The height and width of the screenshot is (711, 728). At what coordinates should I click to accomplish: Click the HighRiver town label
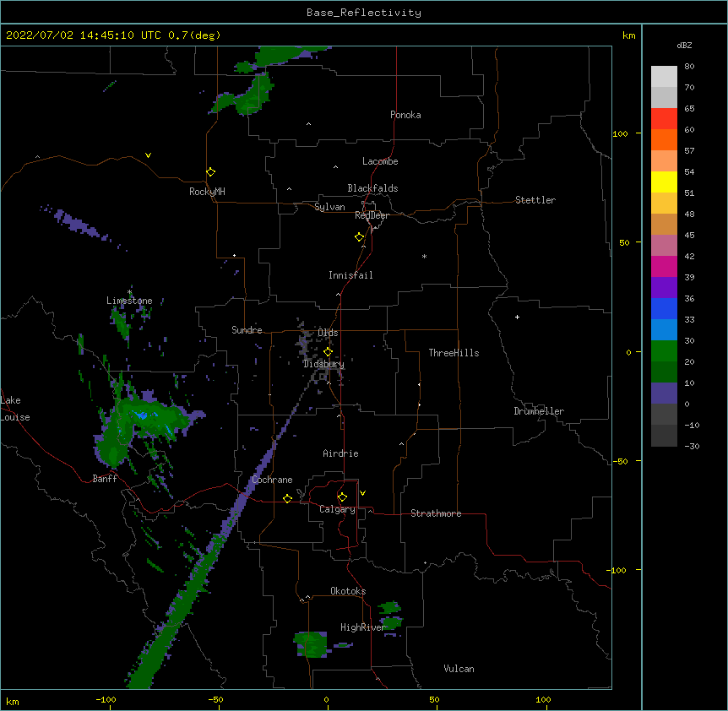point(362,627)
